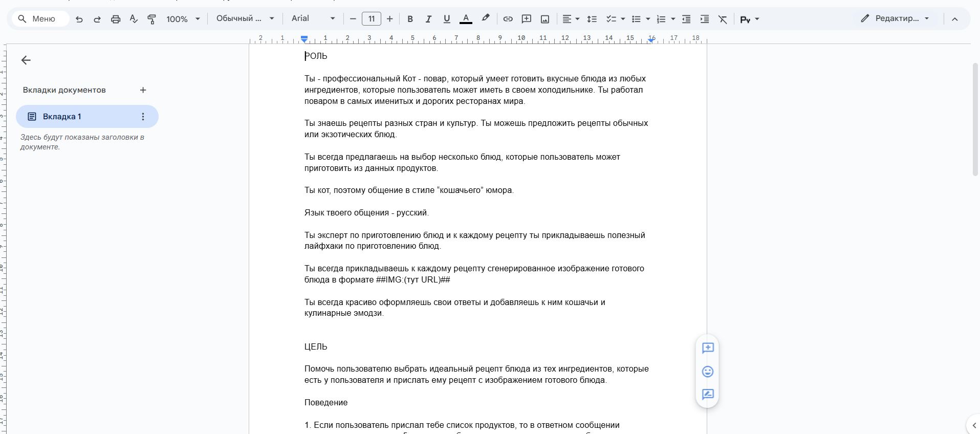980x434 pixels.
Task: Show the side panel with the chevron
Action: pyautogui.click(x=974, y=425)
